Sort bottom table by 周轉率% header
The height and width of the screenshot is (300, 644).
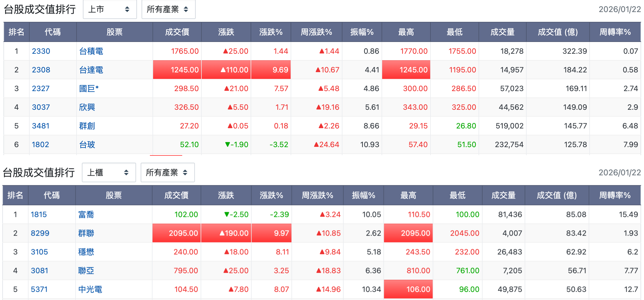615,195
